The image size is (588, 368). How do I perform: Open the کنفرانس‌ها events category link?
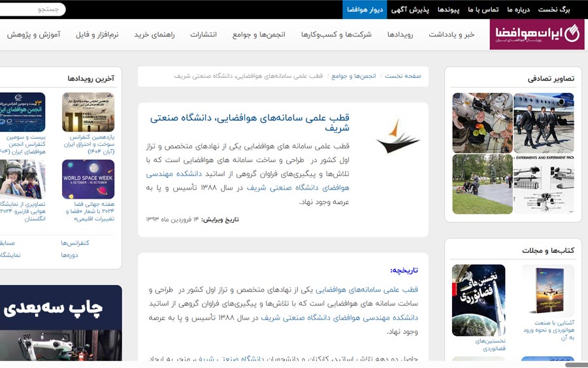tap(75, 243)
